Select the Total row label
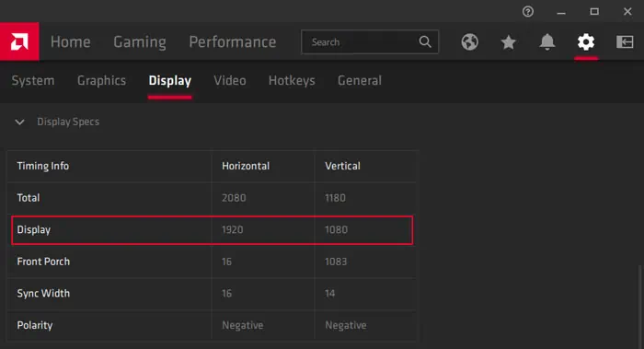644x349 pixels. click(x=29, y=198)
